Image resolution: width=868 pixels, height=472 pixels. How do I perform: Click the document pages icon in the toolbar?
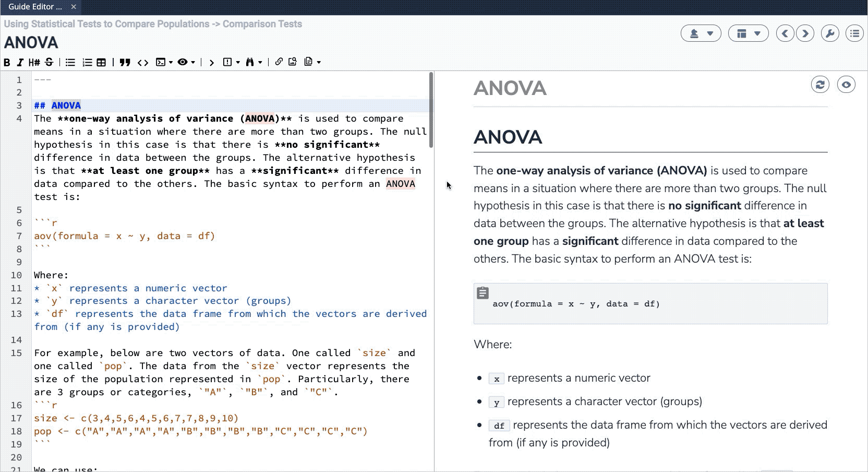309,62
